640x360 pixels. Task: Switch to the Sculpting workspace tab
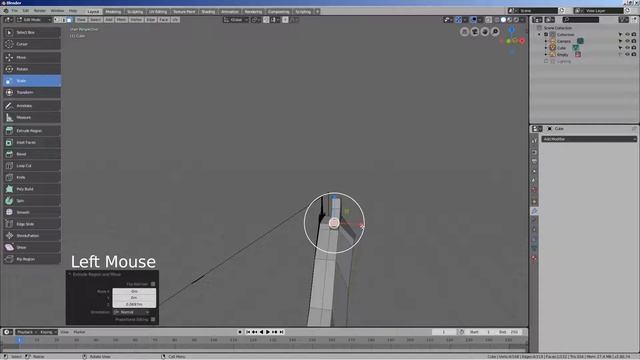pos(135,11)
